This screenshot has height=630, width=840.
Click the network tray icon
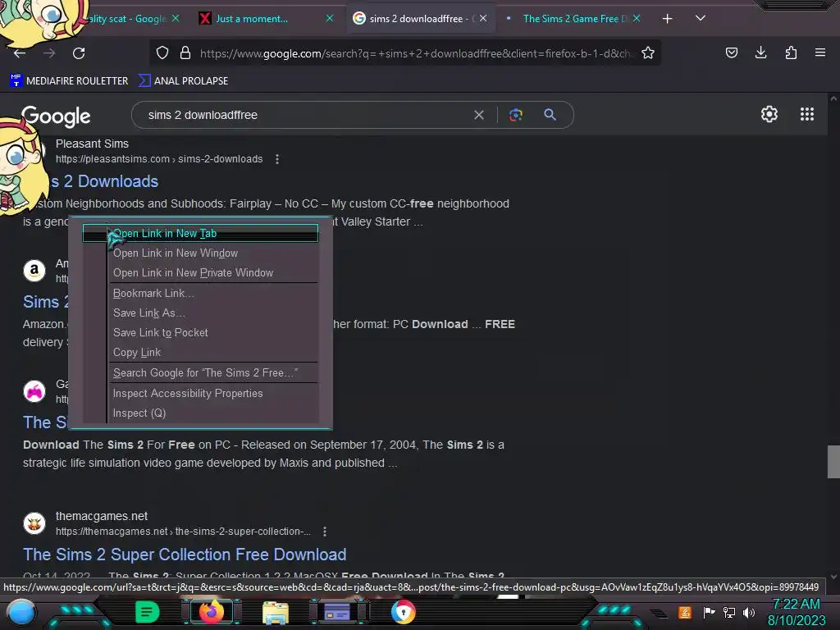click(729, 612)
